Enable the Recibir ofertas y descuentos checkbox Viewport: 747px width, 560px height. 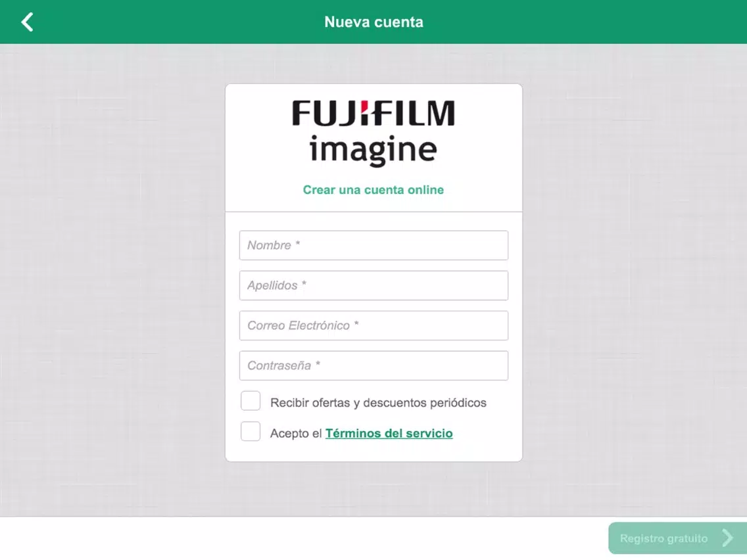pos(251,401)
